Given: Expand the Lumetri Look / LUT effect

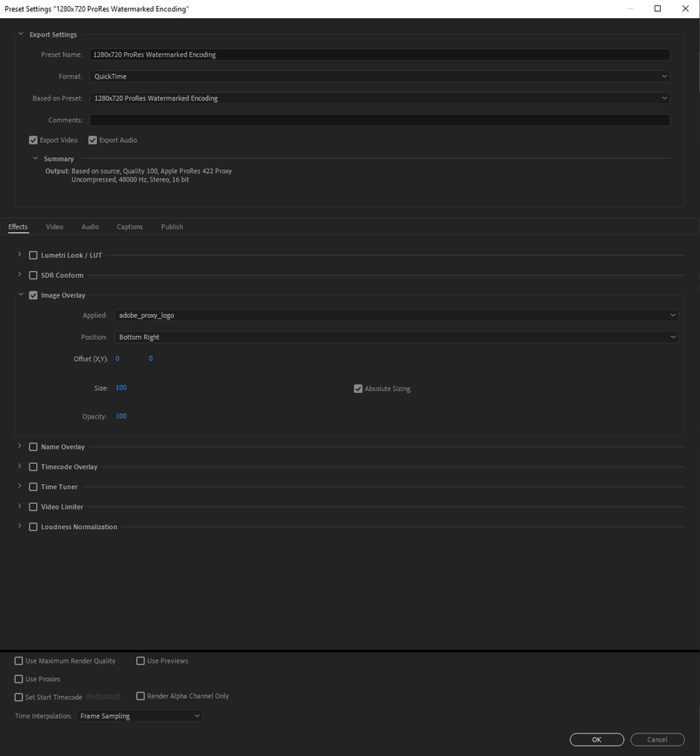Looking at the screenshot, I should click(18, 255).
